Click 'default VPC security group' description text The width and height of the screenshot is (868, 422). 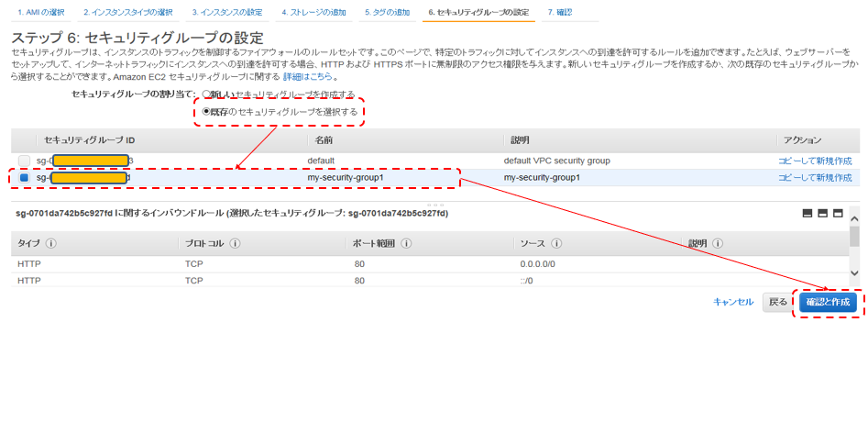[557, 161]
